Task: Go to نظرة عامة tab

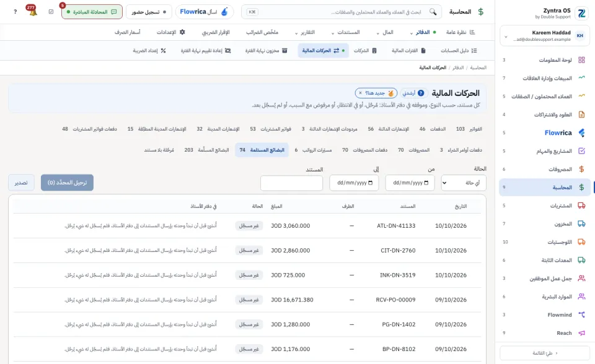Action: click(461, 32)
